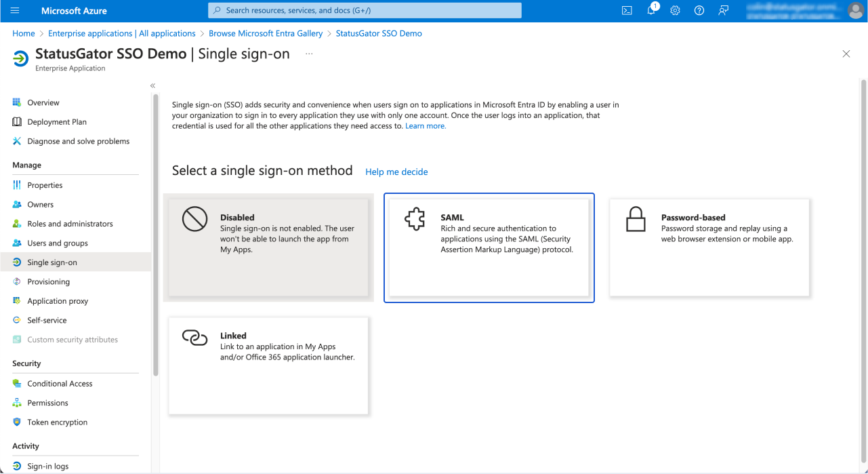Click the Owners people icon
868x474 pixels.
click(x=17, y=204)
